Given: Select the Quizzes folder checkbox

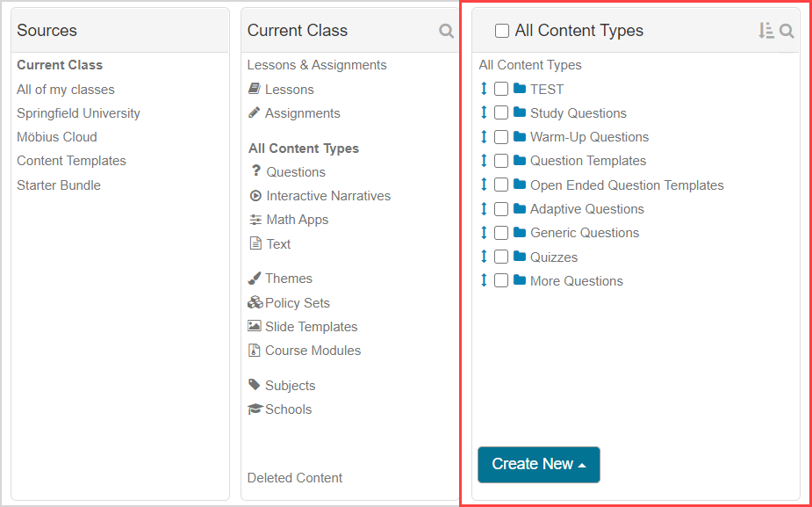Looking at the screenshot, I should tap(501, 257).
